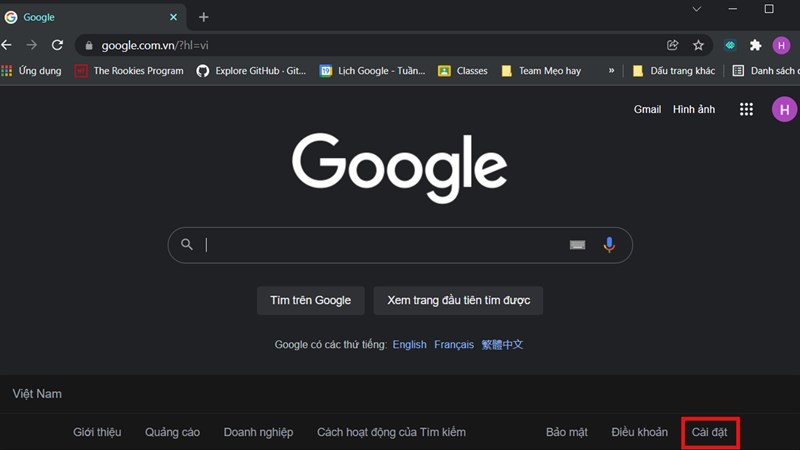
Task: Open the Cài đặt settings menu
Action: click(x=709, y=432)
